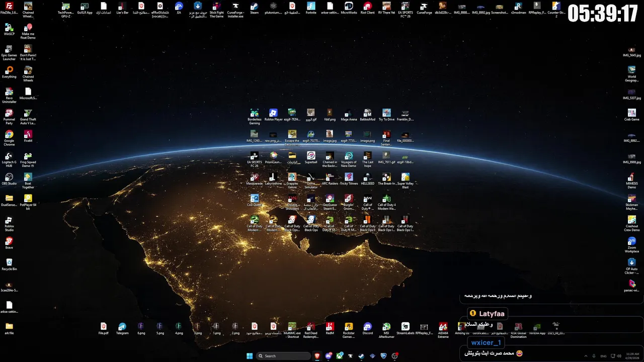Select the wxicer_1 chat username
644x362 pixels.
[486, 342]
